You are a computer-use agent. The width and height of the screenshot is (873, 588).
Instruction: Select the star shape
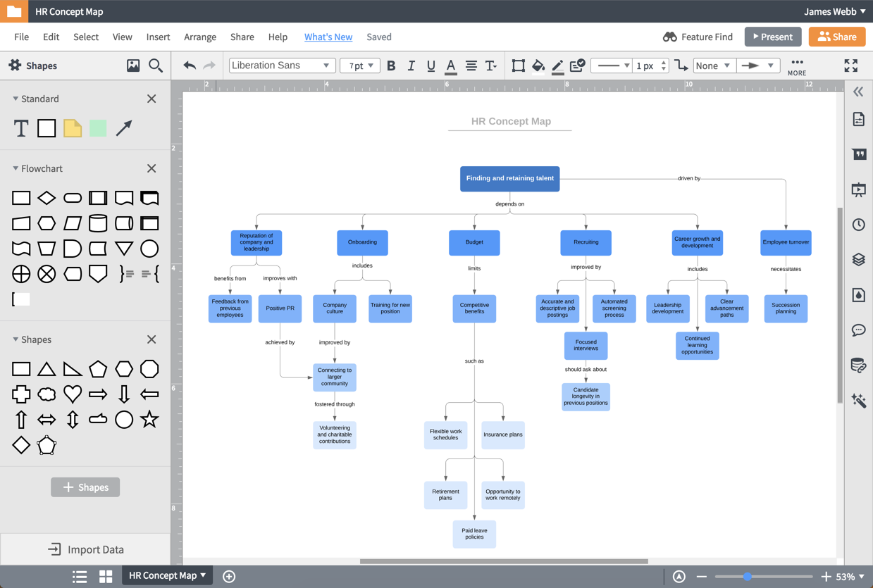click(149, 420)
